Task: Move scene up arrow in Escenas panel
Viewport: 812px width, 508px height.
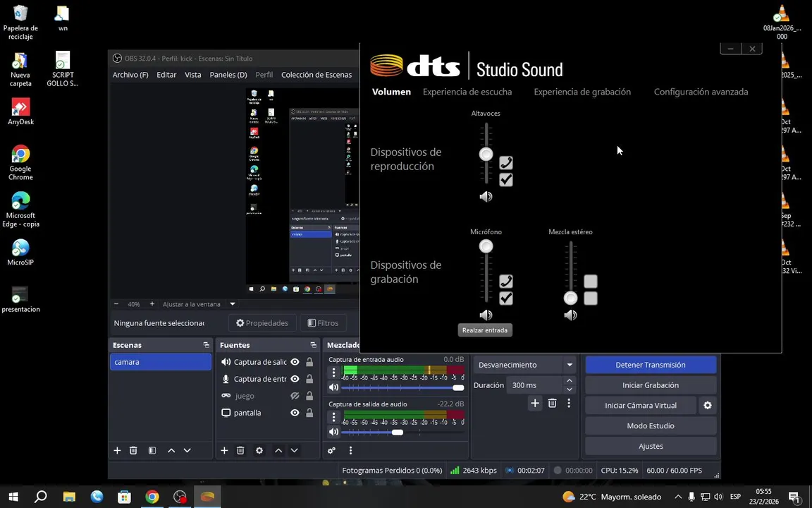Action: [x=171, y=450]
